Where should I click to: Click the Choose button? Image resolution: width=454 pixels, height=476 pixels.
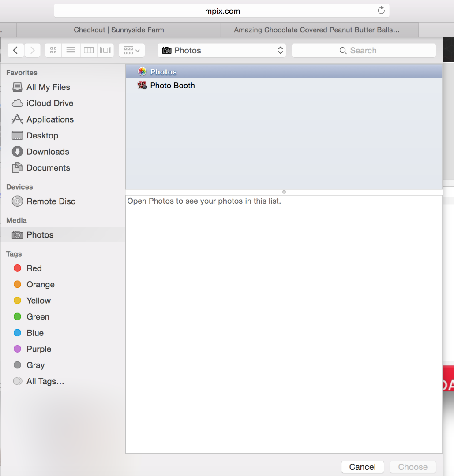coord(413,467)
